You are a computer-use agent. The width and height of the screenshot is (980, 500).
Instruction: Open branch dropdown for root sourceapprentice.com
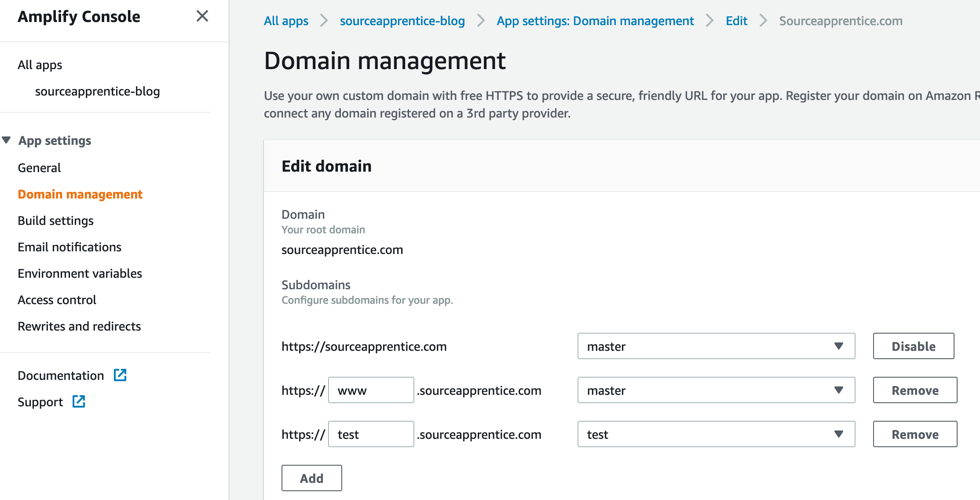pos(716,346)
